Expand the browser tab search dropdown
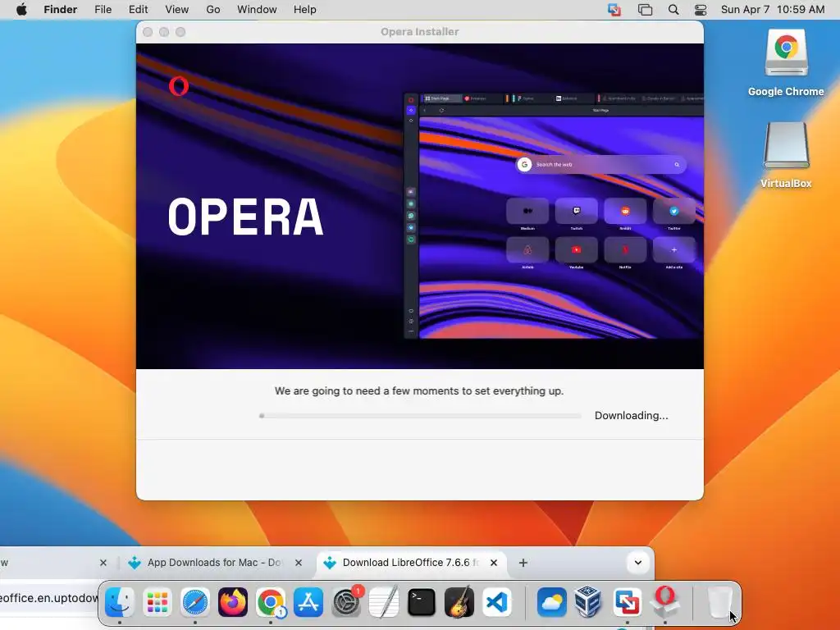Image resolution: width=840 pixels, height=630 pixels. (638, 563)
